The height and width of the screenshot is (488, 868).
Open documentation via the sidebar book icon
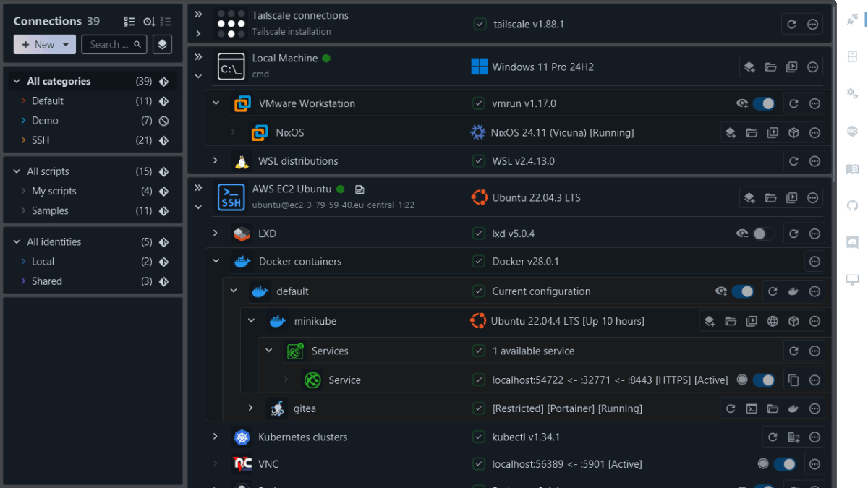point(852,168)
